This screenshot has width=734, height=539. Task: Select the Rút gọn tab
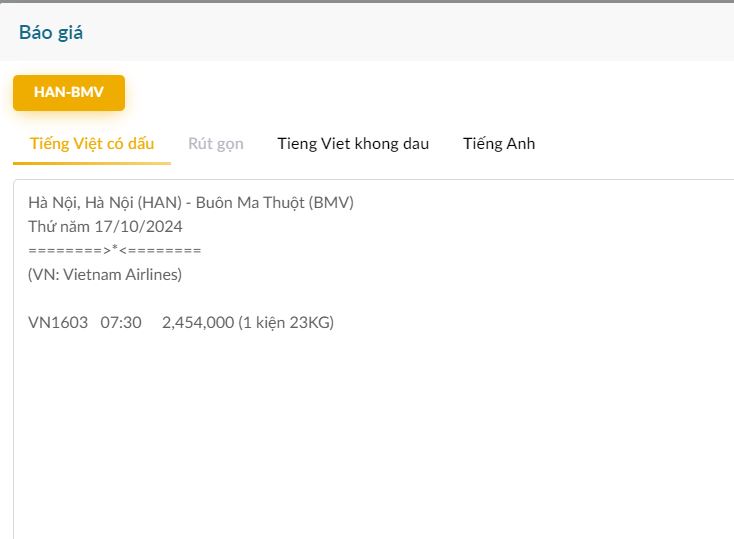coord(216,143)
